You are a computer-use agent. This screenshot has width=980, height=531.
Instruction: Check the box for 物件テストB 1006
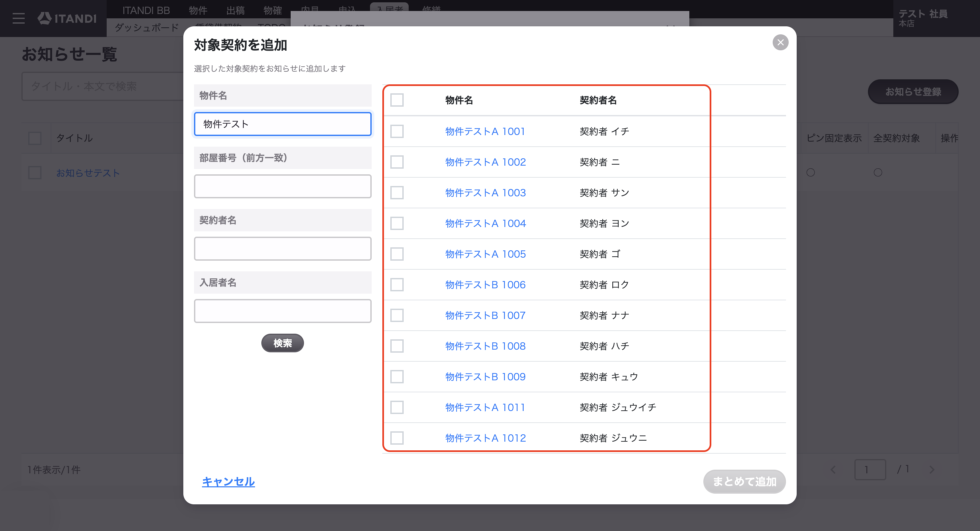397,285
